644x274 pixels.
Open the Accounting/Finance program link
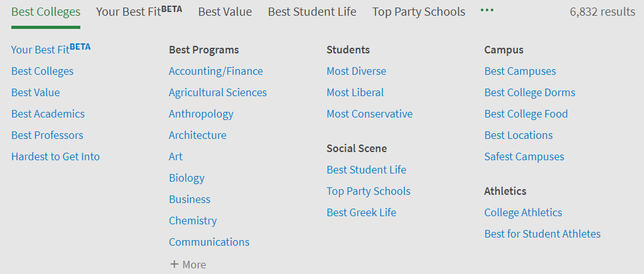[x=216, y=71]
